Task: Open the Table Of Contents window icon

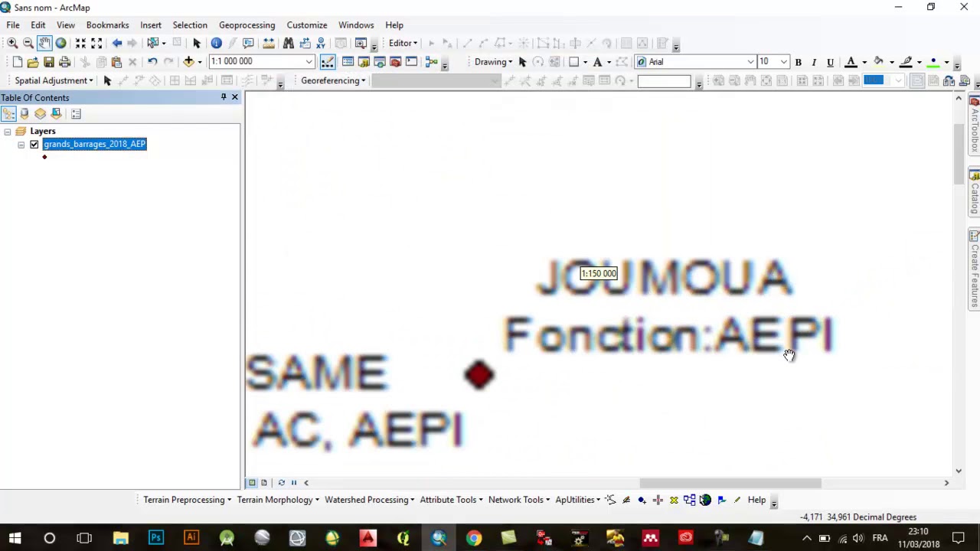Action: click(x=348, y=62)
